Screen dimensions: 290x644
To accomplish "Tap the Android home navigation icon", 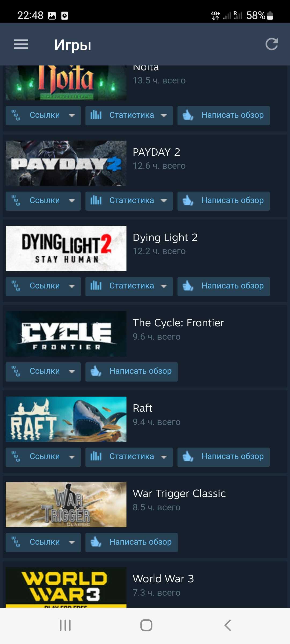I will [x=146, y=625].
